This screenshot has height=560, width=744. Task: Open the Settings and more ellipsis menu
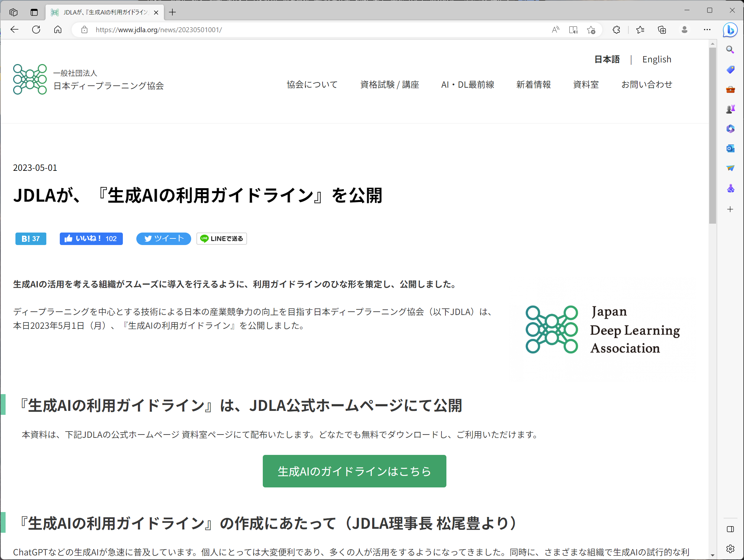[x=707, y=30]
